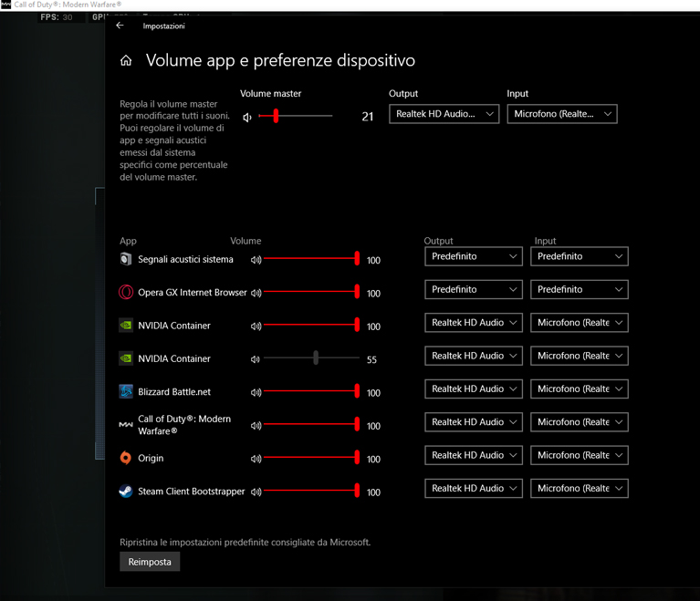This screenshot has width=700, height=601.
Task: Open master Output Realtek HD Audio dropdown
Action: [444, 114]
